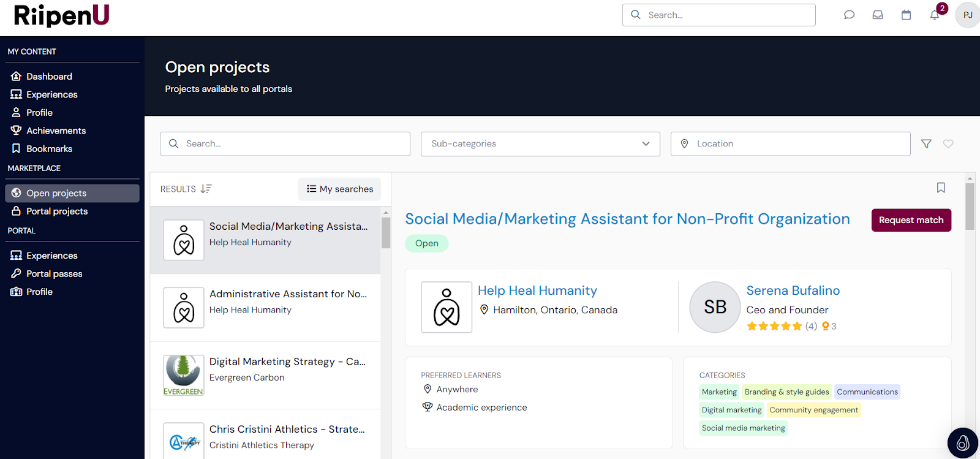Image resolution: width=980 pixels, height=459 pixels.
Task: Select the Chris Cristini Athletics result
Action: [265, 434]
